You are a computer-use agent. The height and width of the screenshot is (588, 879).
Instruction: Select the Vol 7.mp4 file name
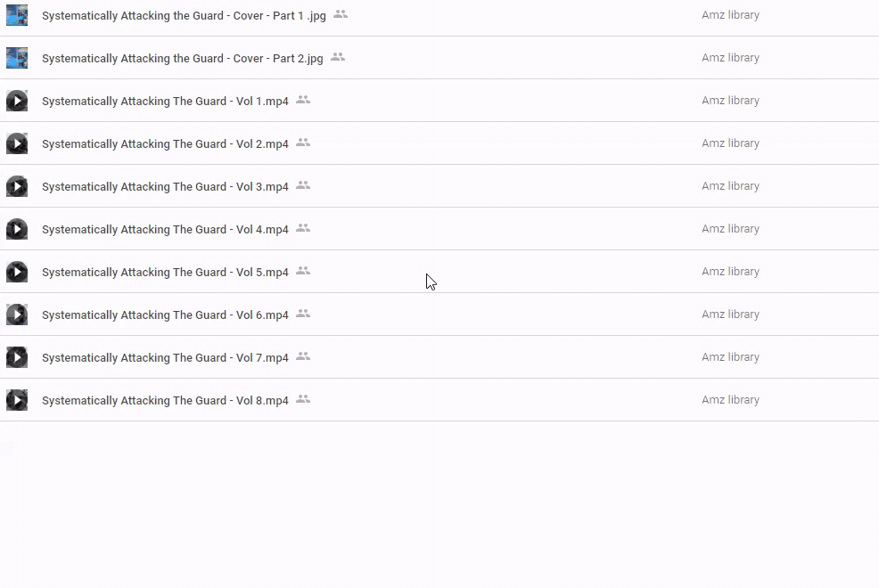tap(165, 358)
